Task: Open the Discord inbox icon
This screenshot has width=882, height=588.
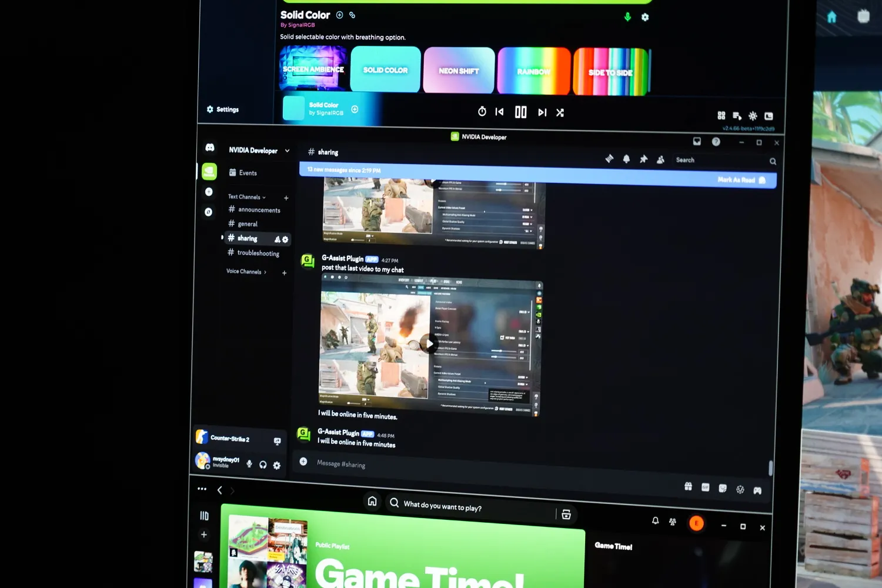Action: click(697, 141)
